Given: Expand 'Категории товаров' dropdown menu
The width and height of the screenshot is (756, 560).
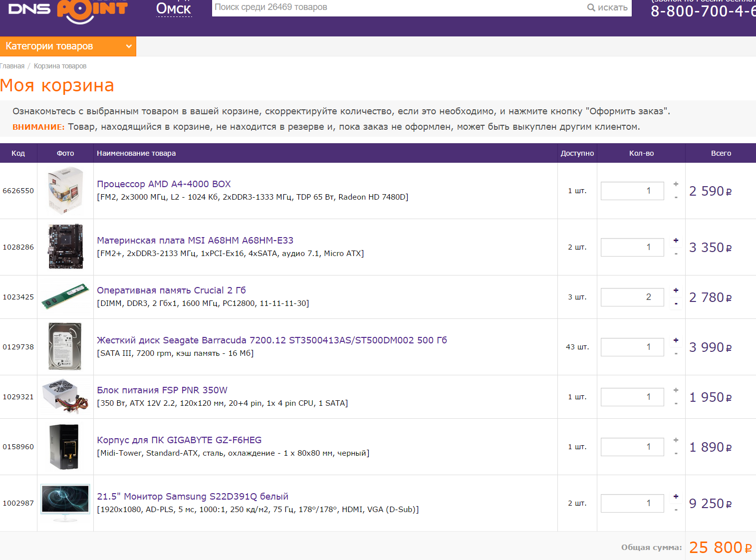Looking at the screenshot, I should 68,46.
